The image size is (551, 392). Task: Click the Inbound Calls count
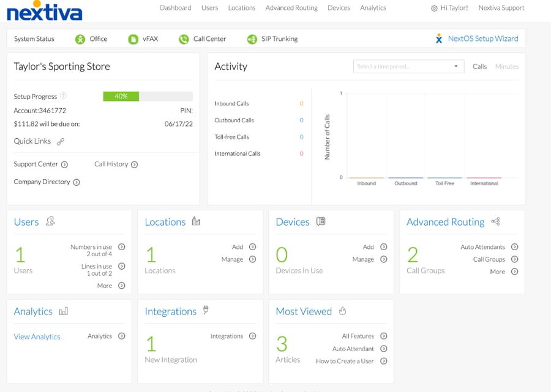(x=301, y=103)
